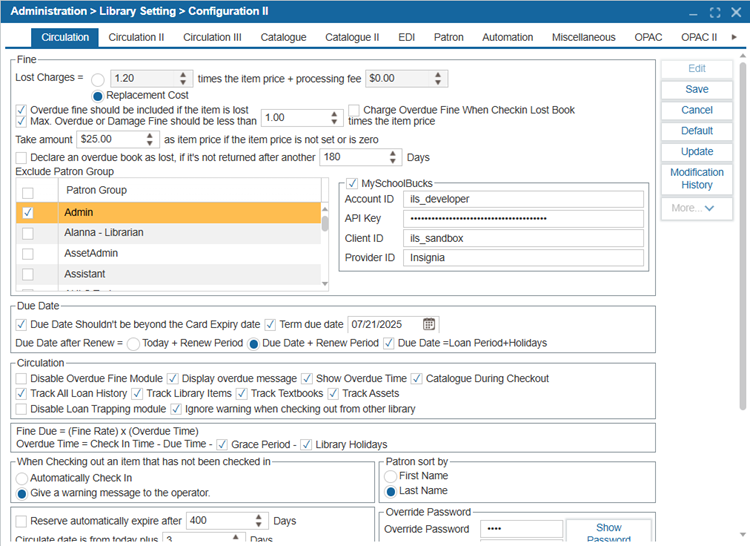The image size is (750, 546).
Task: Select First Name patron sort option
Action: tap(392, 476)
